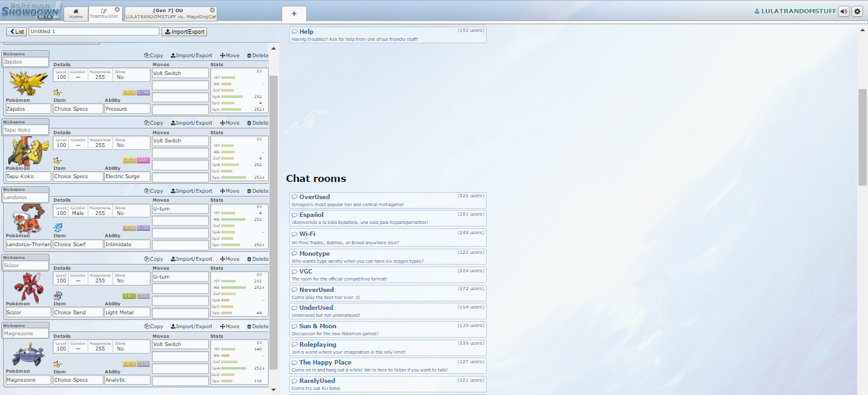The width and height of the screenshot is (868, 395).
Task: Click the Import/Export button beside team name
Action: [184, 32]
